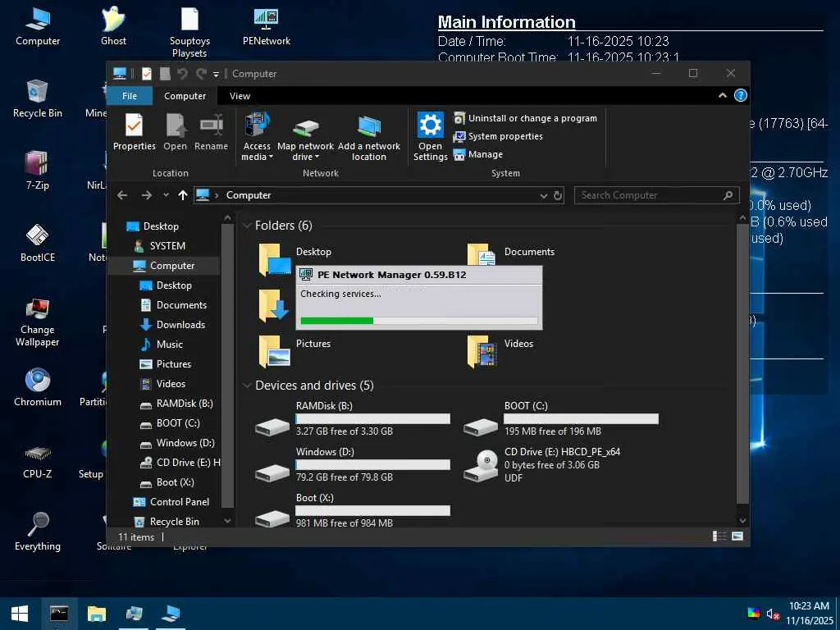Viewport: 840px width, 630px height.
Task: Switch to the Computer ribbon tab
Action: click(185, 96)
